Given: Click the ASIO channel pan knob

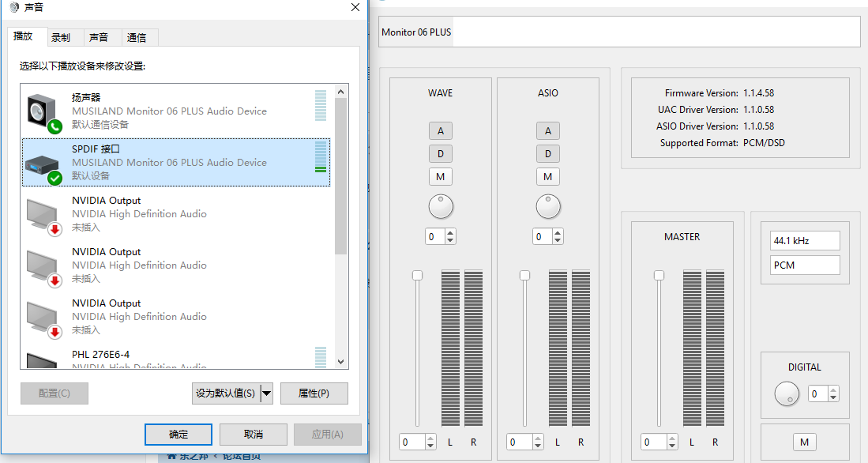Looking at the screenshot, I should pos(547,207).
